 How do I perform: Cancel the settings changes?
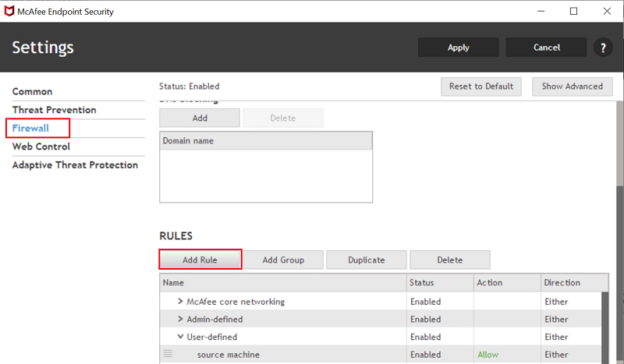(x=547, y=48)
